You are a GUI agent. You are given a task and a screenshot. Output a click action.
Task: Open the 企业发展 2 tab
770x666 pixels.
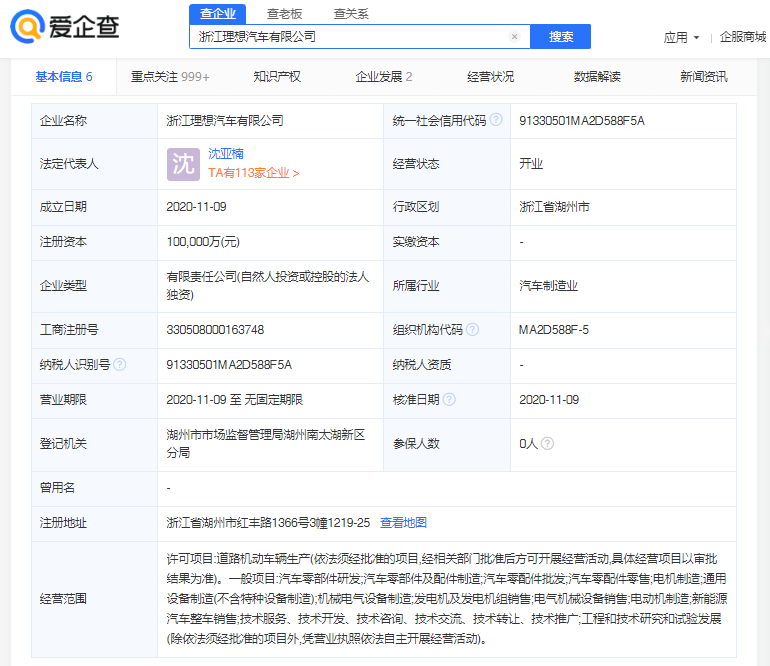[384, 77]
